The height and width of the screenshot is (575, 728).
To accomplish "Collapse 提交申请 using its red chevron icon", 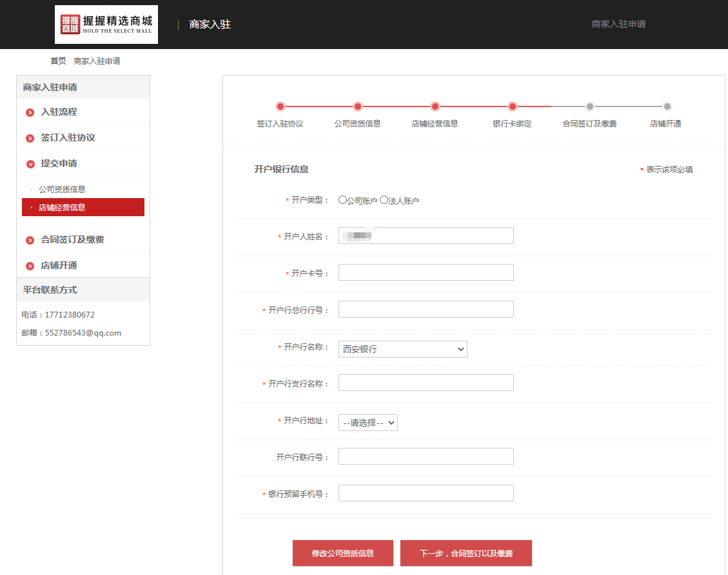I will [30, 164].
